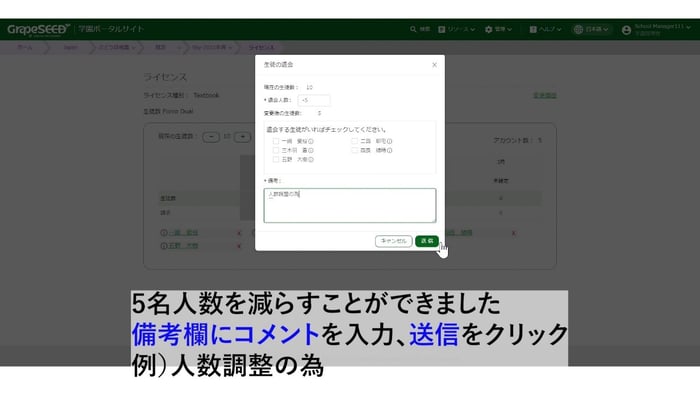Open the info icon beside 二岡 in the dialog
Image resolution: width=700 pixels, height=393 pixels.
389,141
